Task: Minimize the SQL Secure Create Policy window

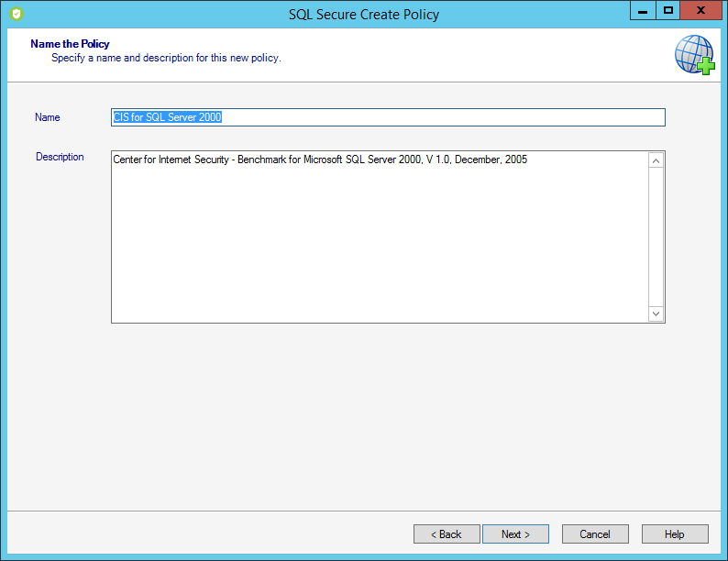Action: tap(643, 10)
